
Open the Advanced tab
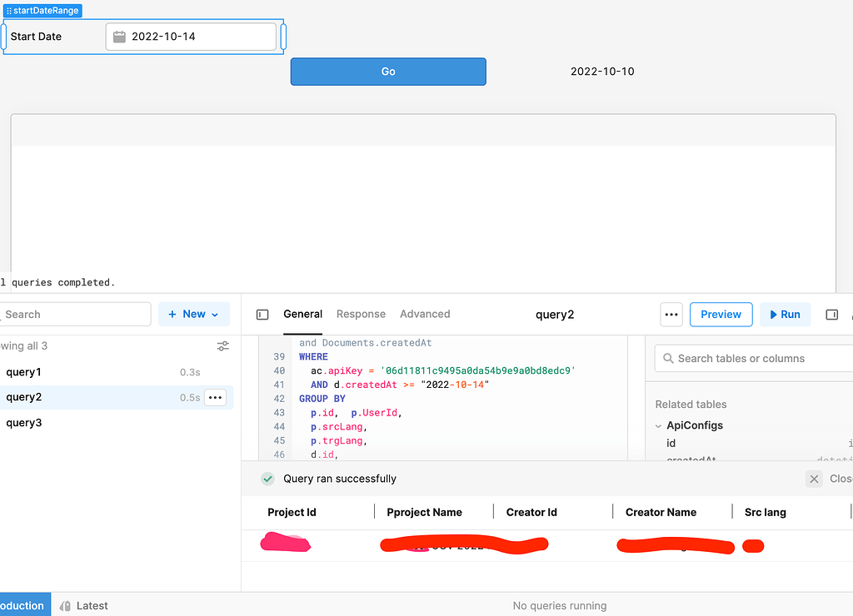tap(425, 315)
